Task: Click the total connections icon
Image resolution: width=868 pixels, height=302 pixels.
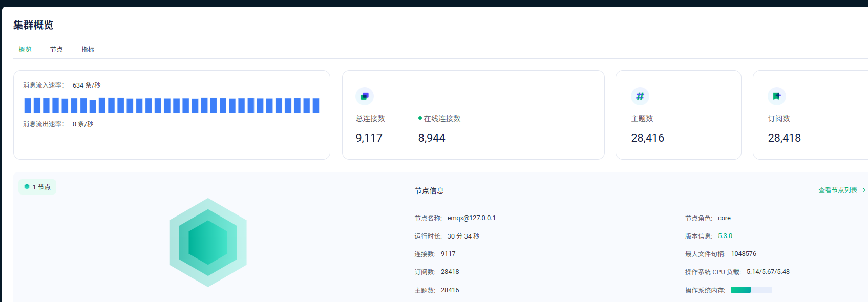Action: click(x=364, y=96)
